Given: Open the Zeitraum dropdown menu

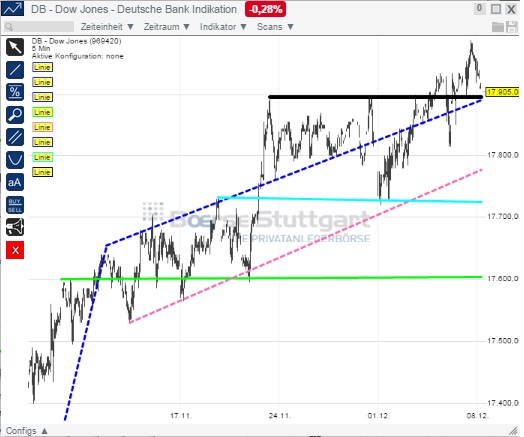Looking at the screenshot, I should click(x=167, y=27).
